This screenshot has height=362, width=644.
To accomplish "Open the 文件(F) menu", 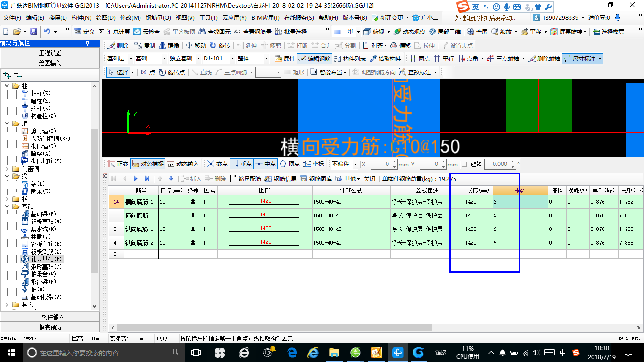I will tap(12, 17).
